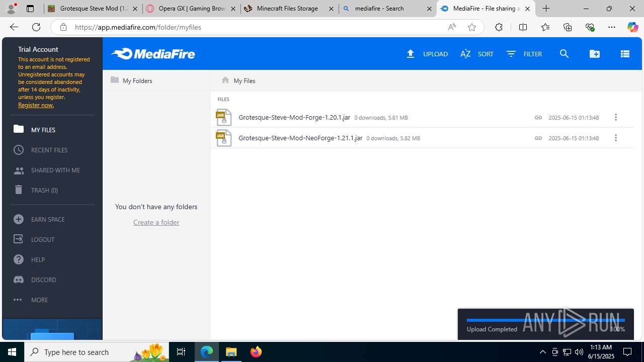Open the browser profile icon
Viewport: 644px width, 362px height.
12,9
